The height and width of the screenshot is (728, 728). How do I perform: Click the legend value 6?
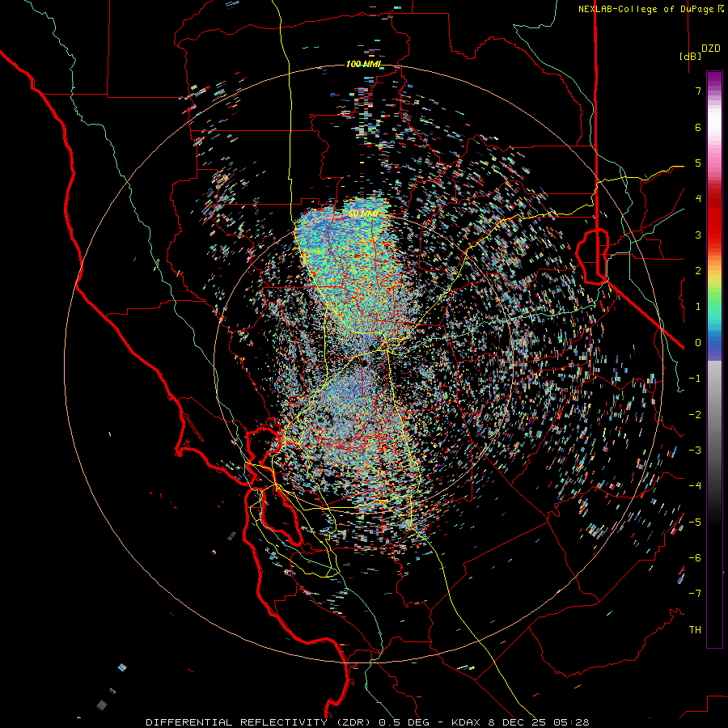(698, 127)
